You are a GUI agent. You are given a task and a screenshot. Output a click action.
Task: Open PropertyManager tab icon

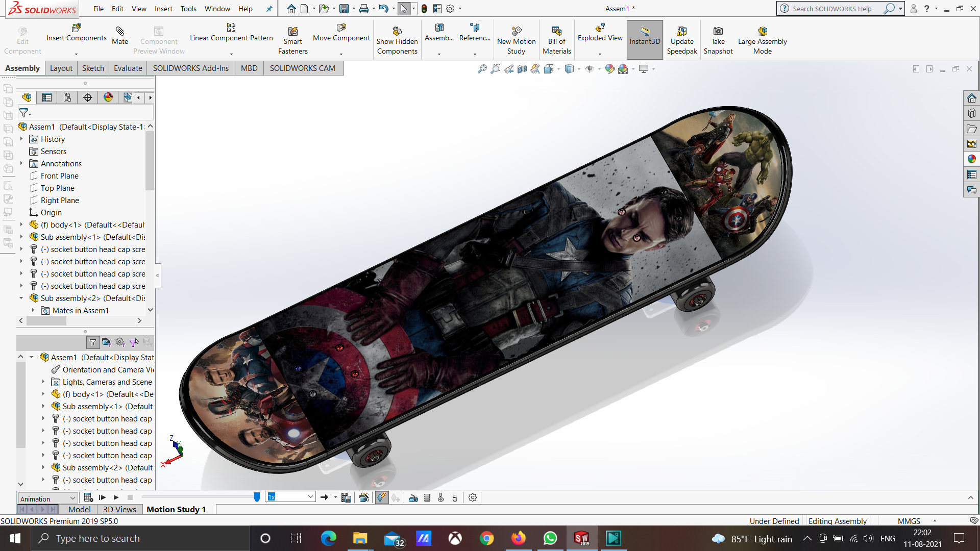47,97
